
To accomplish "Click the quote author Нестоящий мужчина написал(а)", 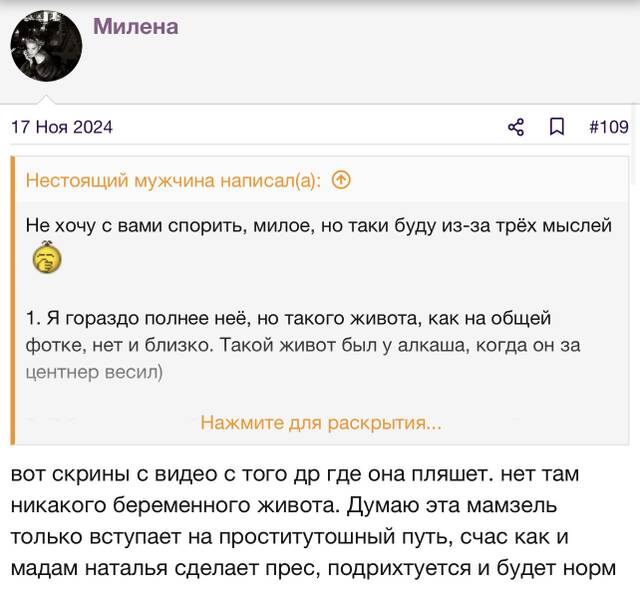I will click(x=173, y=180).
